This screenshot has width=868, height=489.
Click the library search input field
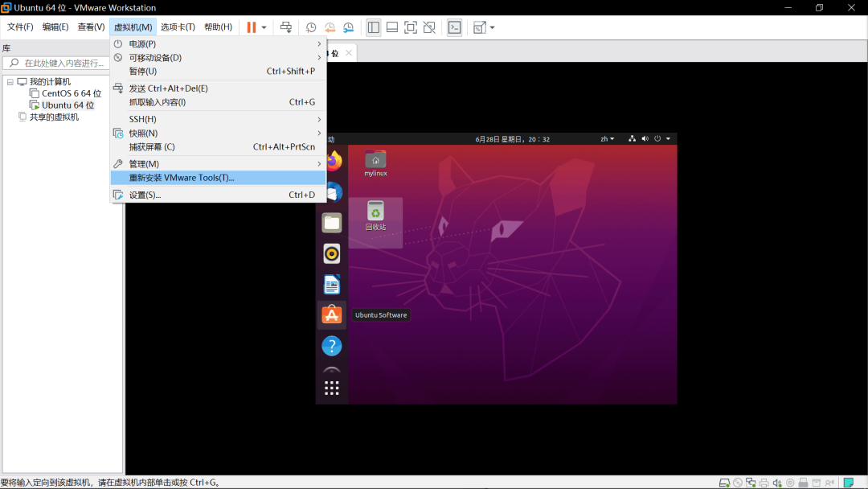coord(56,63)
